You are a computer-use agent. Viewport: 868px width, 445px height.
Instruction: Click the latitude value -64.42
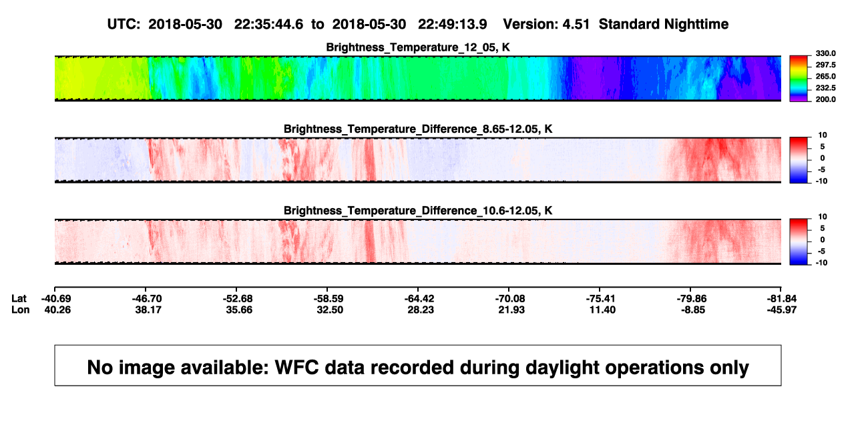[x=420, y=298]
